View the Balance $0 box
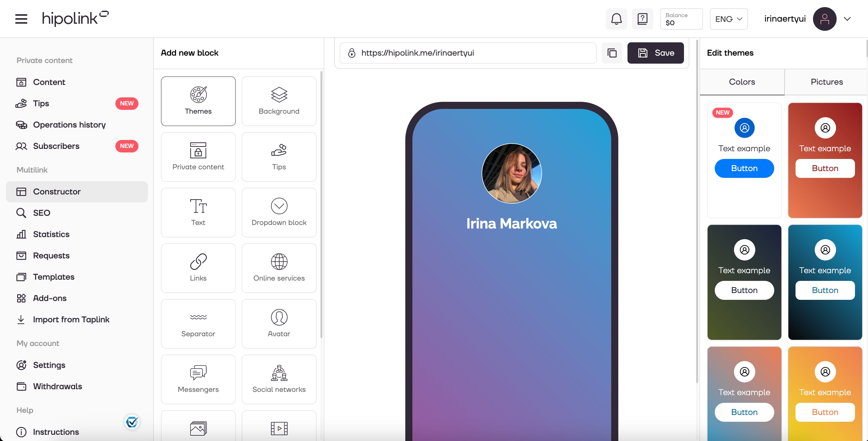Viewport: 868px width, 441px height. point(681,19)
